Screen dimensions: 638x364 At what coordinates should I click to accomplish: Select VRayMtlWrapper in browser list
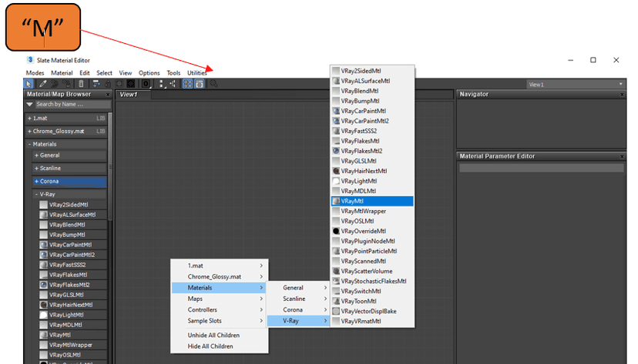tap(72, 345)
